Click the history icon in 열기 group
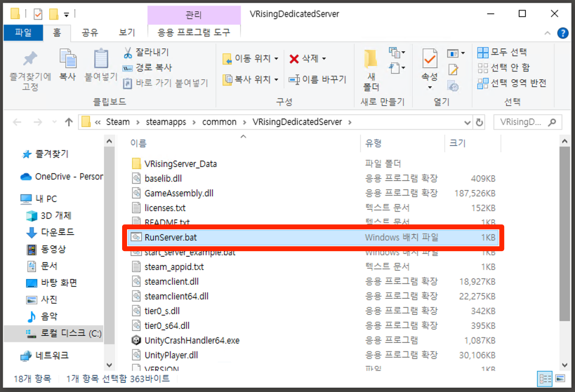 454,86
